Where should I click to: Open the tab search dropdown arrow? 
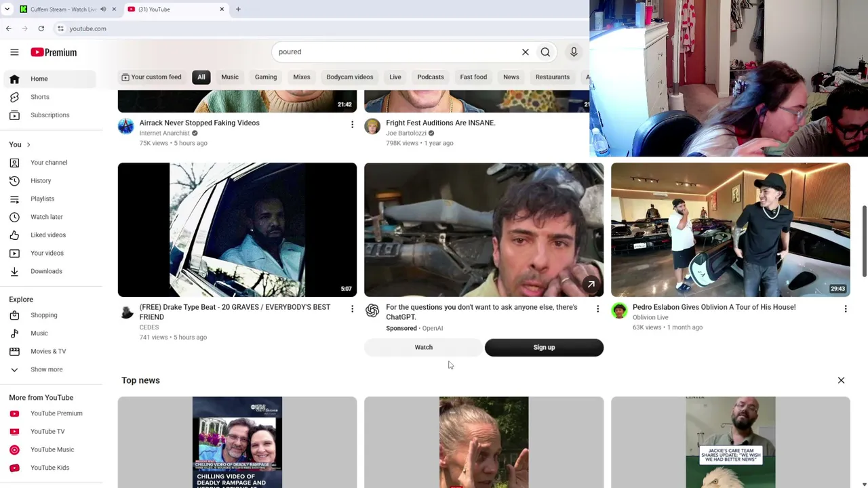tap(7, 9)
